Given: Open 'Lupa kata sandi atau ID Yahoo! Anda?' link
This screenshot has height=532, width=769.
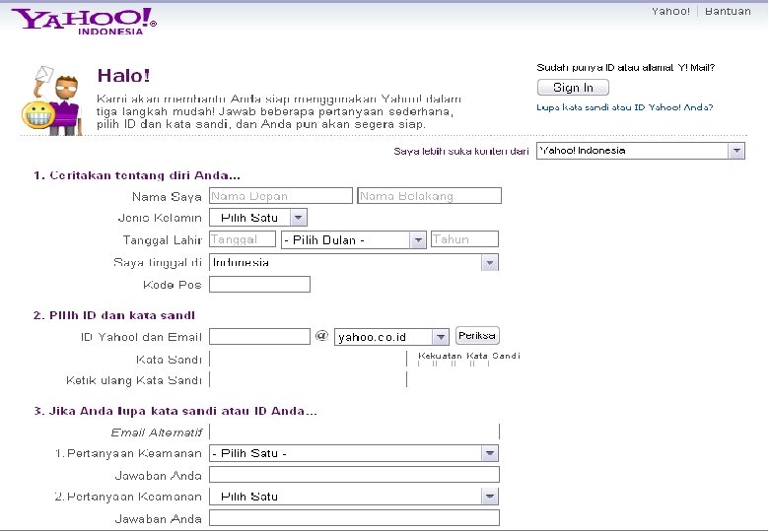Looking at the screenshot, I should (x=624, y=107).
